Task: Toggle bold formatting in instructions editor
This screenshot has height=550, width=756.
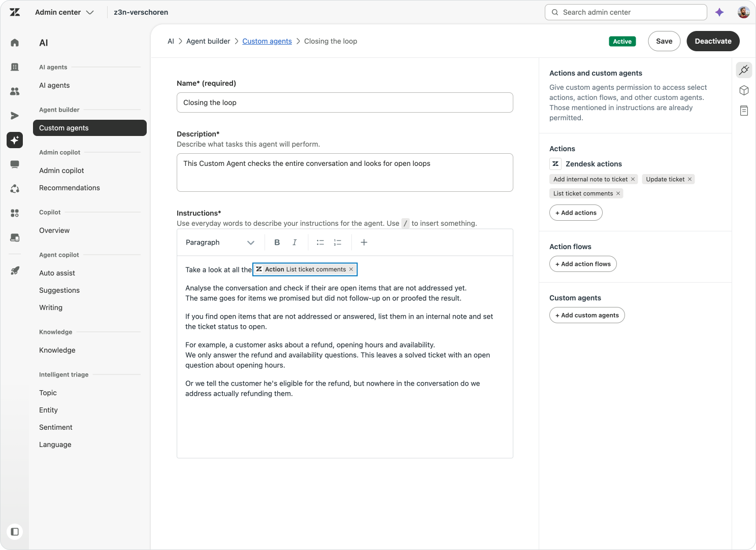Action: [x=277, y=243]
